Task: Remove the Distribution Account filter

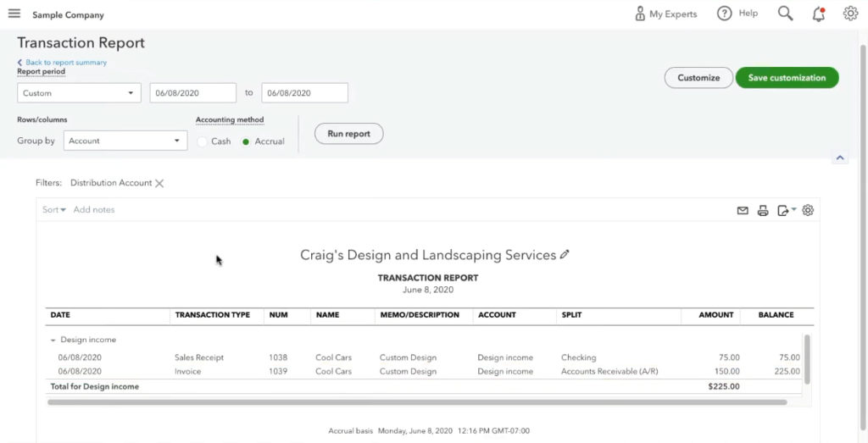Action: [x=159, y=183]
